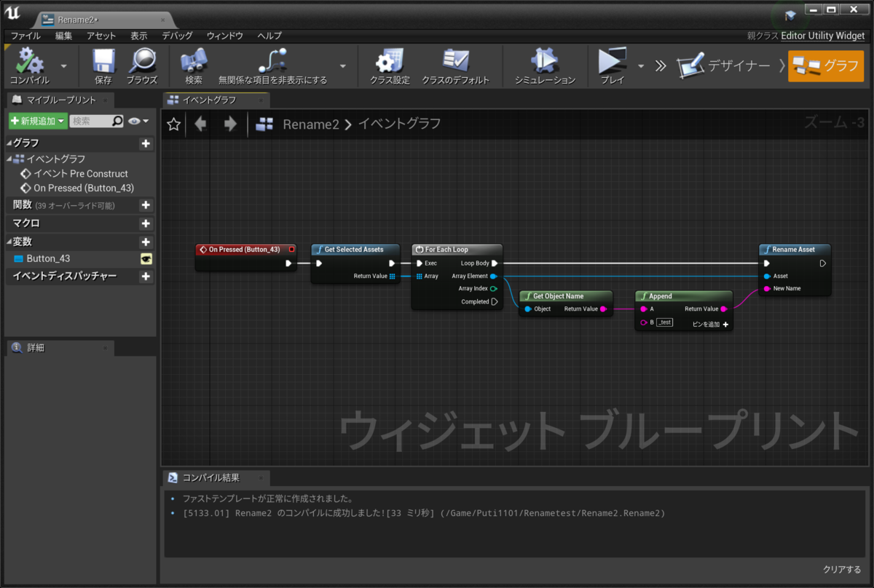The width and height of the screenshot is (874, 588).
Task: Click the Rename2 breadcrumb link
Action: (x=311, y=124)
